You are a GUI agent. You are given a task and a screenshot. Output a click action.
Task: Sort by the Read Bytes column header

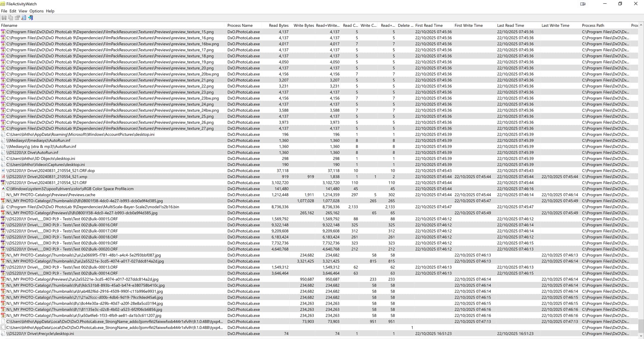pos(278,25)
